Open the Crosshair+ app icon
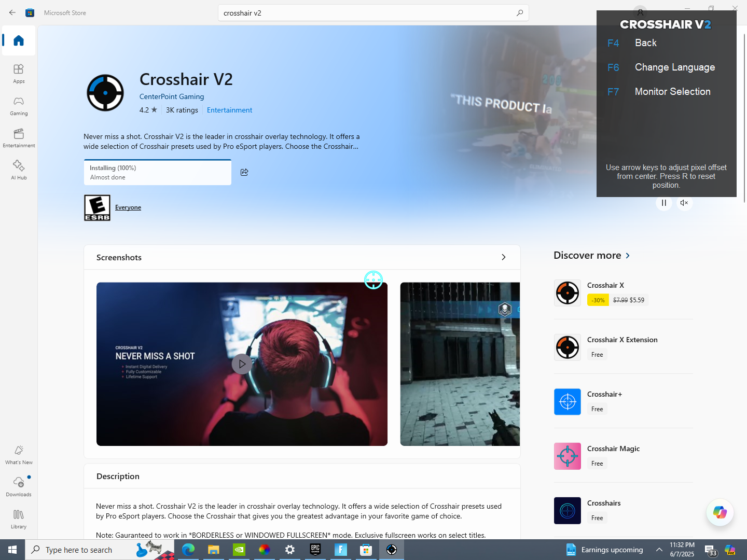 click(568, 402)
